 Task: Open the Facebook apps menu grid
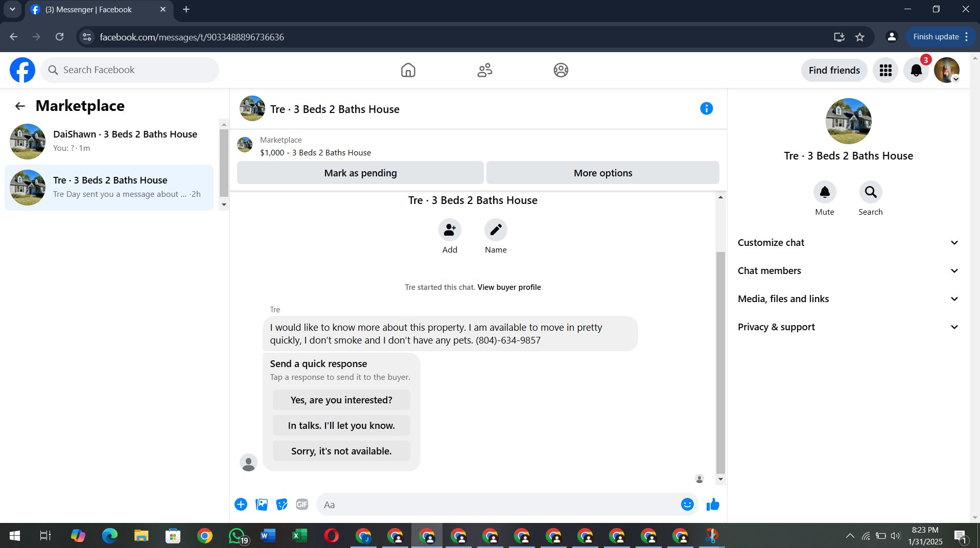coord(885,70)
